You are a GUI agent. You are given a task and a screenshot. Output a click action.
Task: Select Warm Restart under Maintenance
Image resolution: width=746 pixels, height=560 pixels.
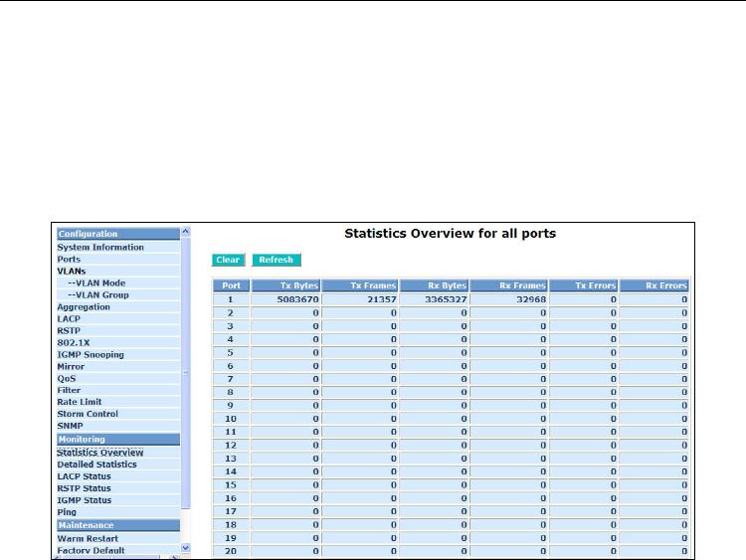[x=88, y=538]
